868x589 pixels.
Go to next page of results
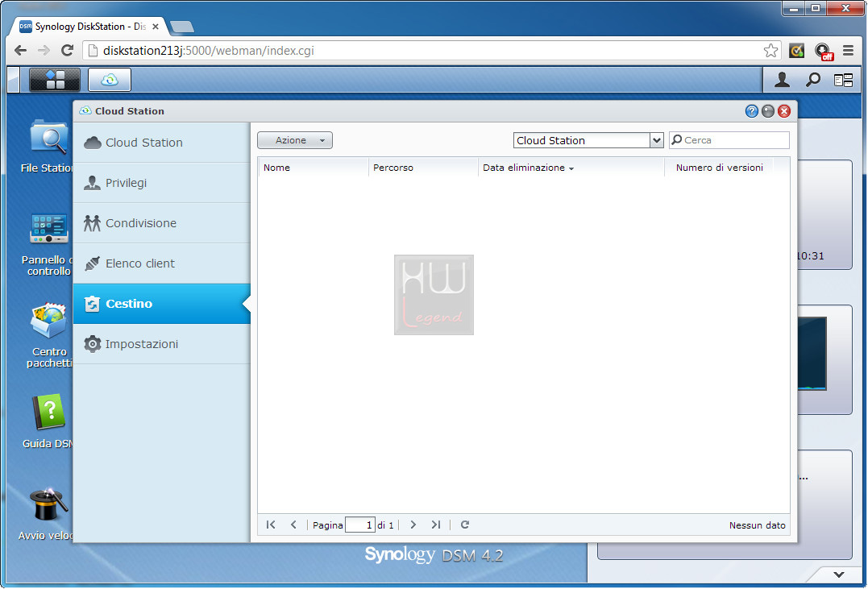coord(413,525)
